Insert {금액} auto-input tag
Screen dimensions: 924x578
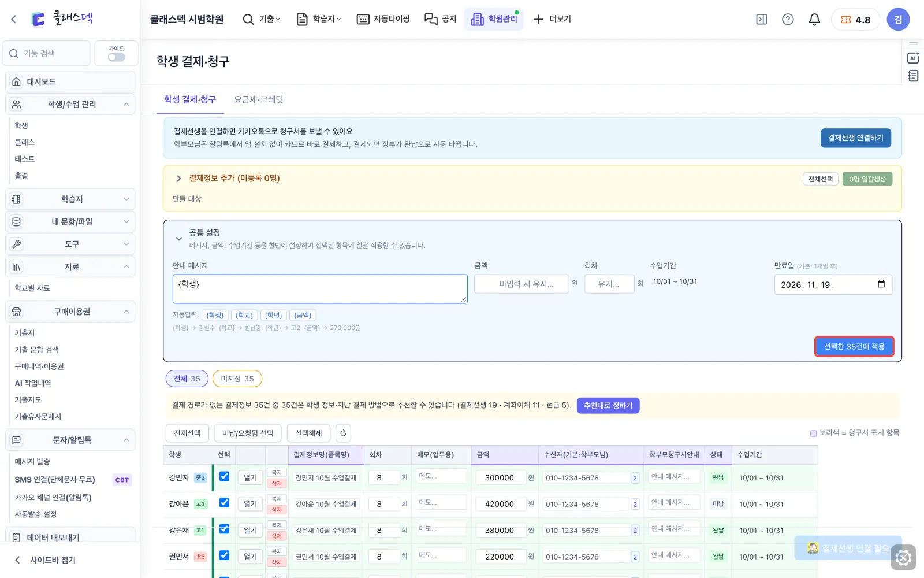pyautogui.click(x=303, y=315)
